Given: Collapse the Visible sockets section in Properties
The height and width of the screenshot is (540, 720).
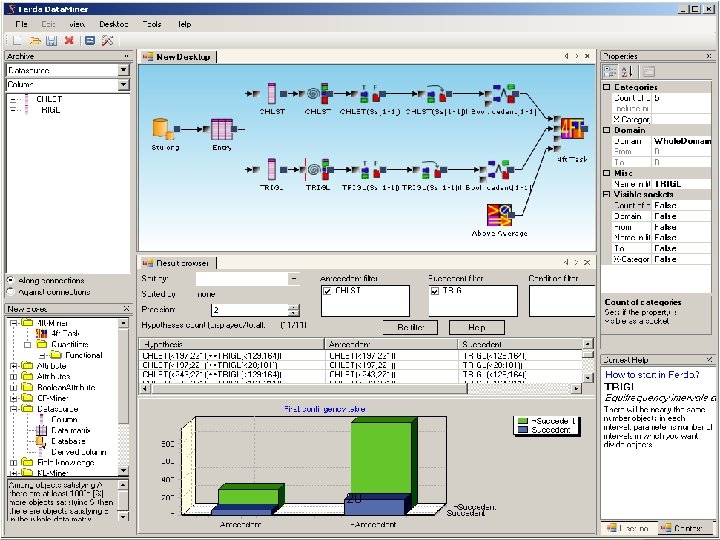Looking at the screenshot, I should pyautogui.click(x=607, y=194).
